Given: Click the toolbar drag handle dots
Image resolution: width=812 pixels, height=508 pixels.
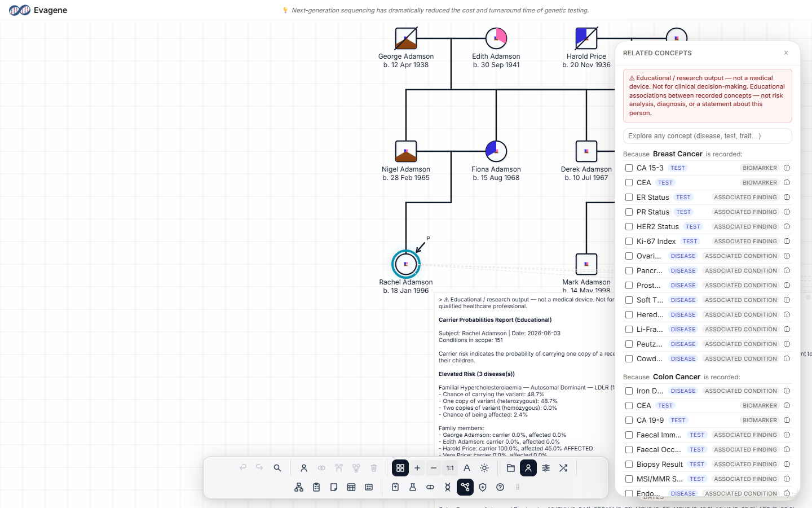Looking at the screenshot, I should point(518,487).
